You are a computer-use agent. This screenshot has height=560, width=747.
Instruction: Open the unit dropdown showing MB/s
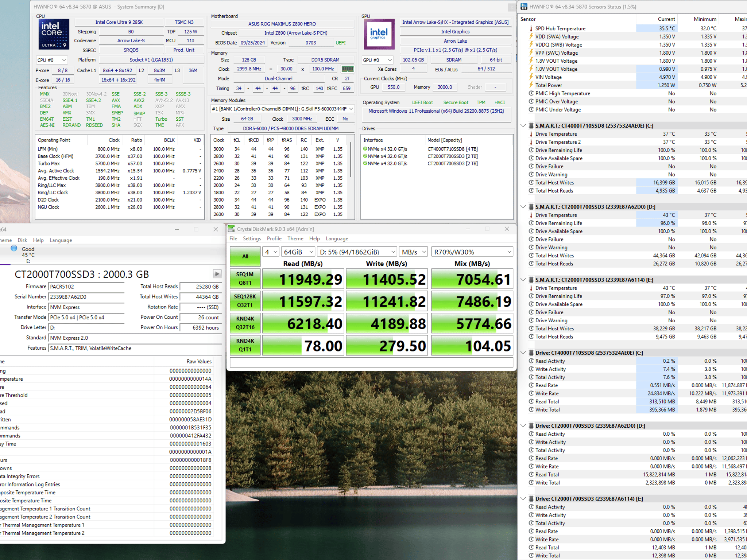(x=413, y=252)
